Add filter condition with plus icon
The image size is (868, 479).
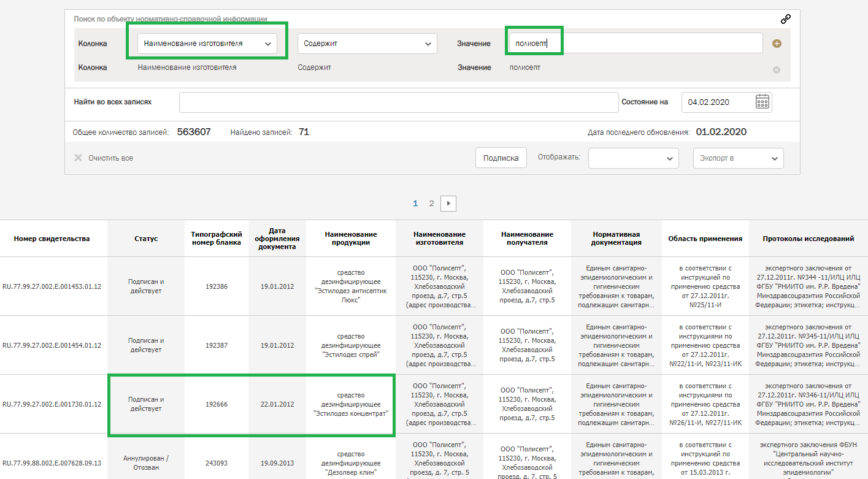[x=777, y=44]
